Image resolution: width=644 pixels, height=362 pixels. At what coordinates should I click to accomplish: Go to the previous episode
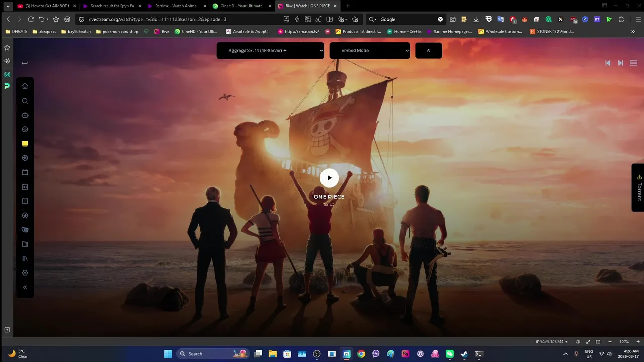pos(608,63)
